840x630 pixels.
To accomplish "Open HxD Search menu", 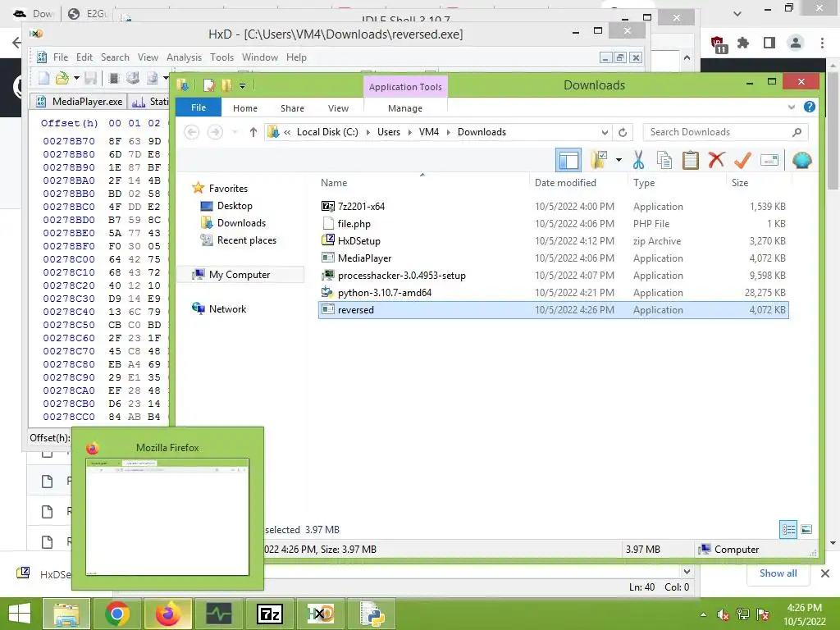I will click(115, 57).
